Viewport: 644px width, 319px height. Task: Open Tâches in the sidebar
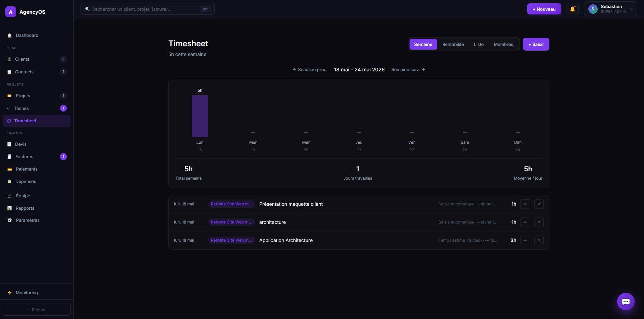point(37,108)
